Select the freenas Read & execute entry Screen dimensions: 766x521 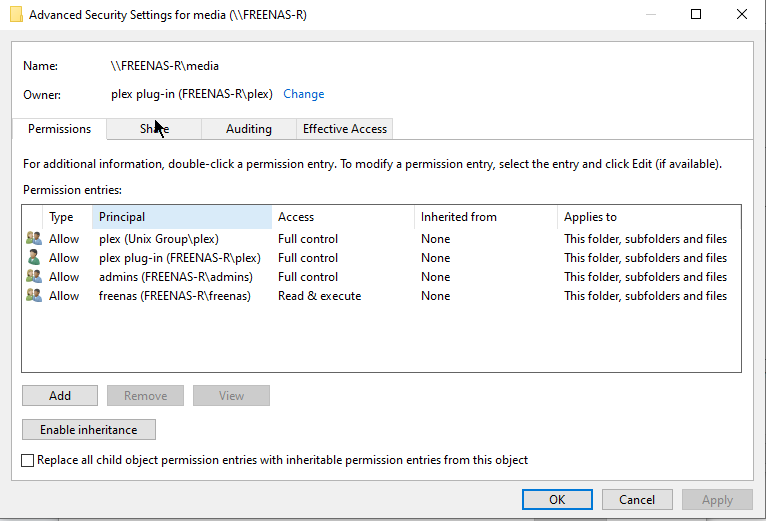[320, 296]
